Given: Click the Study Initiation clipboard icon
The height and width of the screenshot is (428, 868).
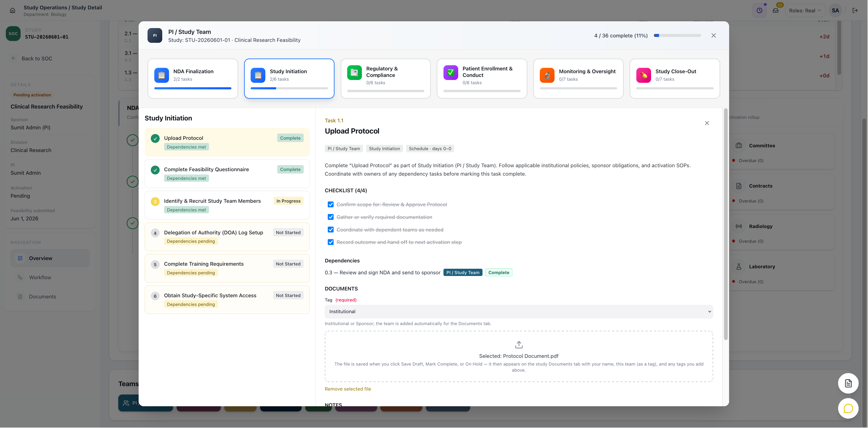Looking at the screenshot, I should click(x=258, y=75).
